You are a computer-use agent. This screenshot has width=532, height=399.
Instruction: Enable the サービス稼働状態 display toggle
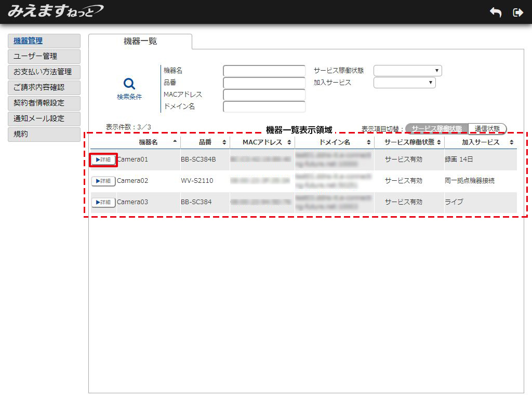click(438, 128)
